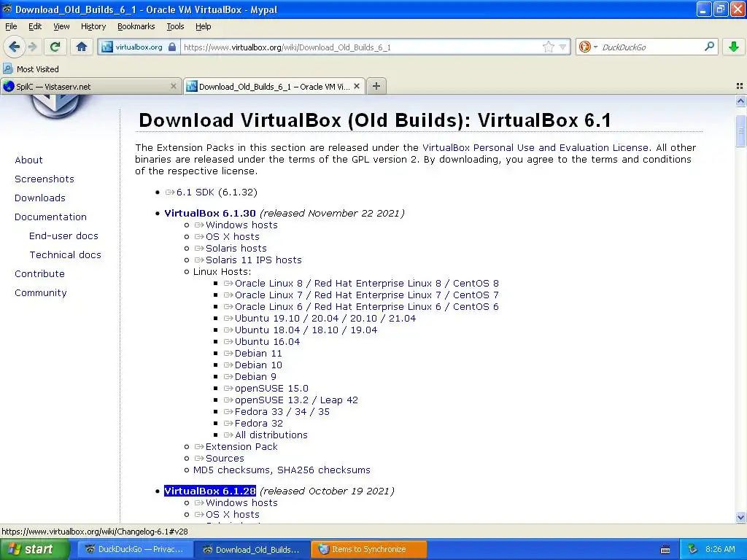Image resolution: width=747 pixels, height=560 pixels.
Task: Download the All distributions installer
Action: point(271,435)
